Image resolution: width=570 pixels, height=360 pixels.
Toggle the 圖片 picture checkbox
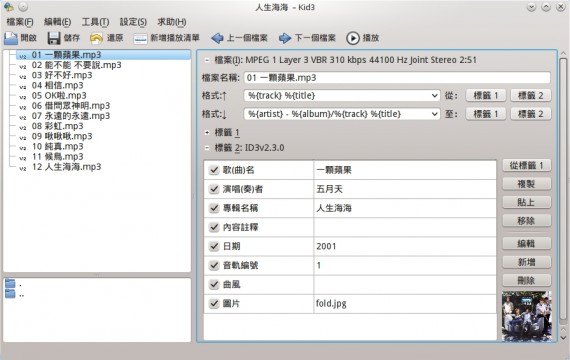(x=214, y=303)
